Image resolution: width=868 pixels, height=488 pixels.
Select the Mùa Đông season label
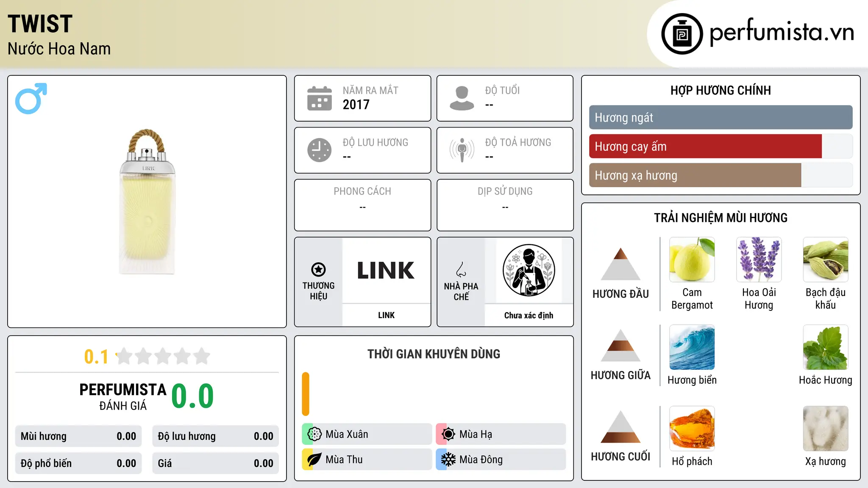click(481, 460)
